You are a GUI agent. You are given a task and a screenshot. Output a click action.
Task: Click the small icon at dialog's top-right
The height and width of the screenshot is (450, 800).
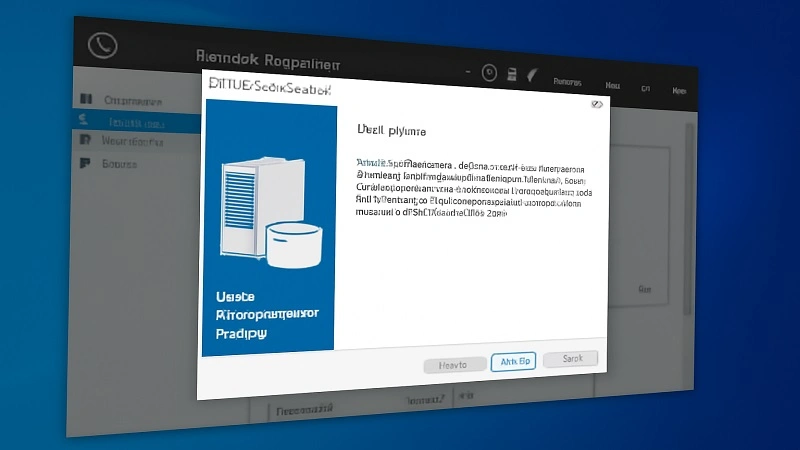click(597, 104)
